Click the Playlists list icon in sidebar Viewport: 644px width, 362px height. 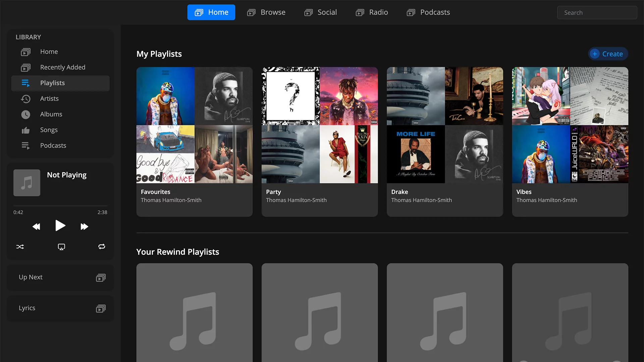26,83
